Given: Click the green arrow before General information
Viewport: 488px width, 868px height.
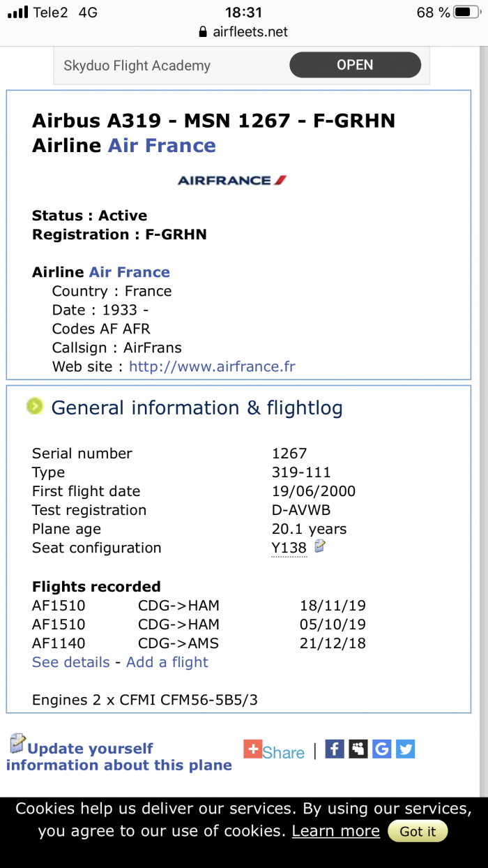Looking at the screenshot, I should tap(35, 406).
